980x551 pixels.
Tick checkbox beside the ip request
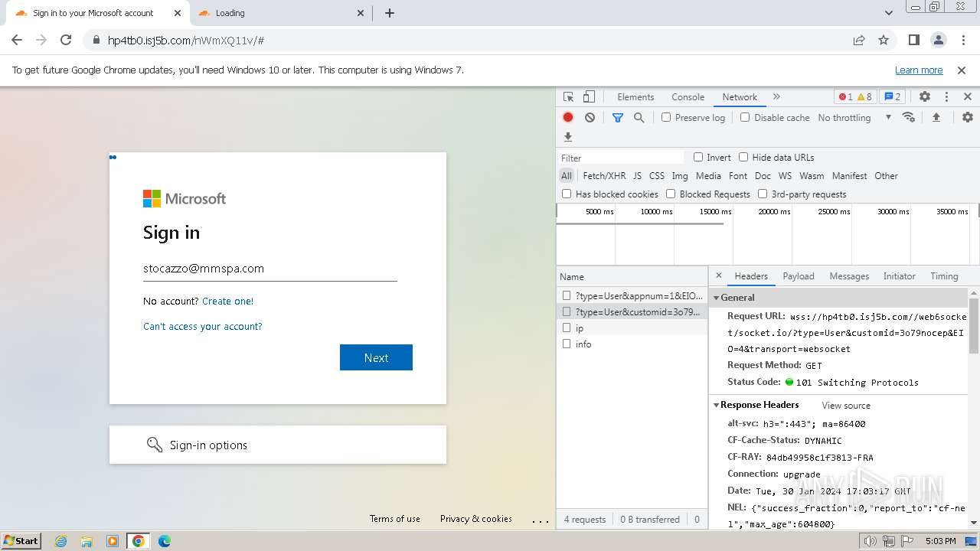[567, 328]
